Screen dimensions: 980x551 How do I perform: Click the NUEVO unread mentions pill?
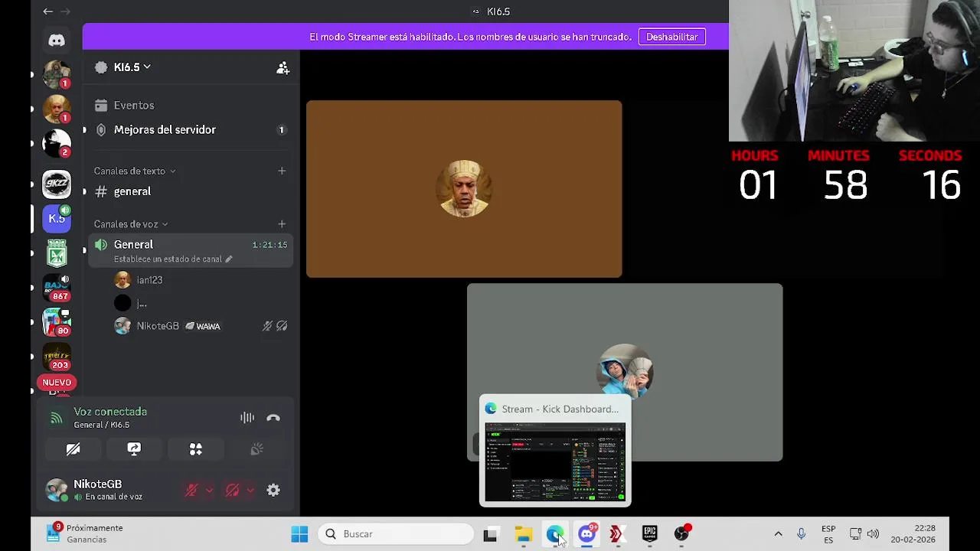point(57,383)
